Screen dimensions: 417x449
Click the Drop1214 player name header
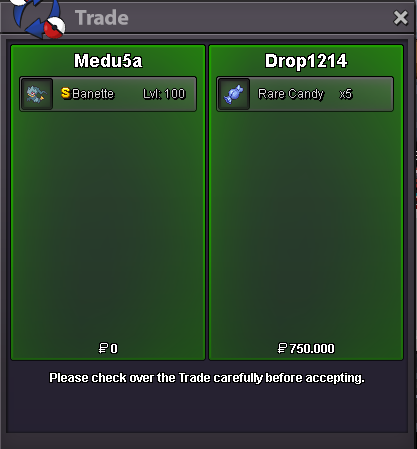click(306, 61)
